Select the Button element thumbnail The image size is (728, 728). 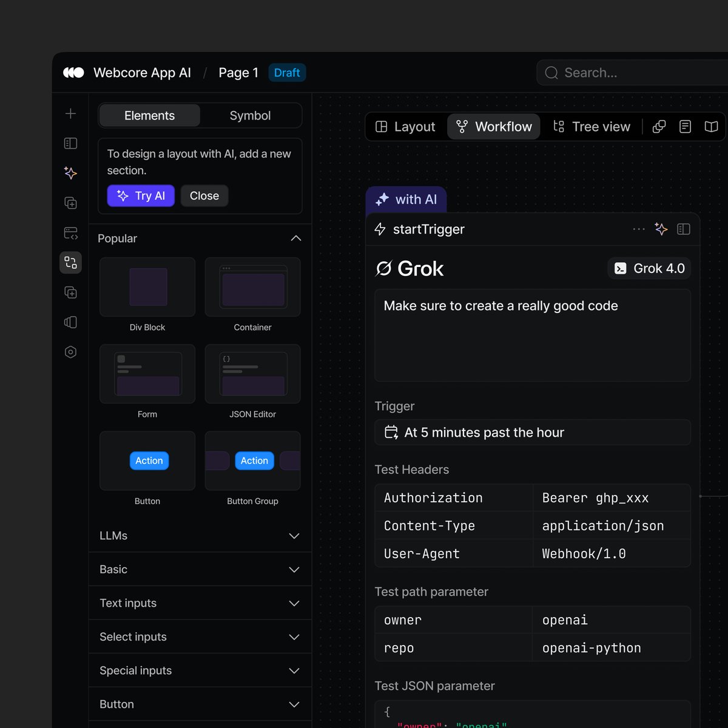tap(147, 460)
